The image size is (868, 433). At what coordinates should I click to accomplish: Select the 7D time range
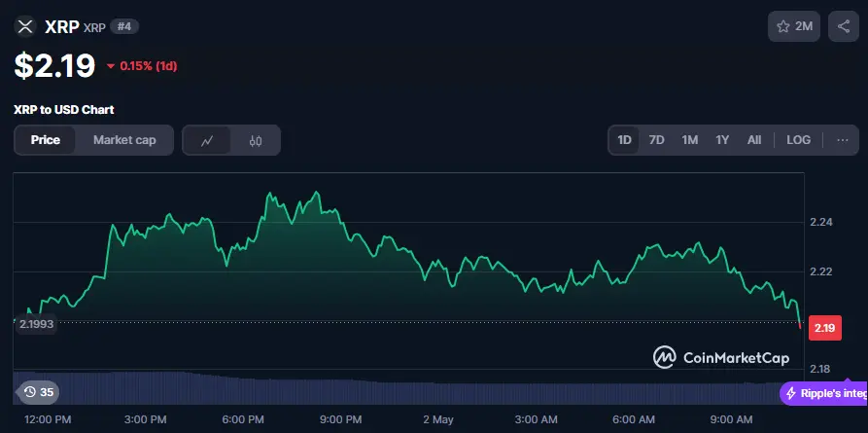point(657,140)
